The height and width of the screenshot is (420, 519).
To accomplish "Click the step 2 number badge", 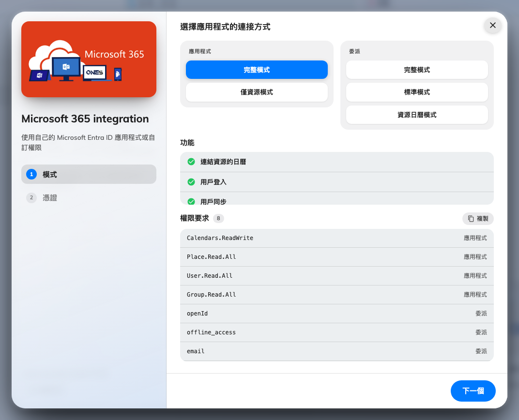I will click(31, 197).
